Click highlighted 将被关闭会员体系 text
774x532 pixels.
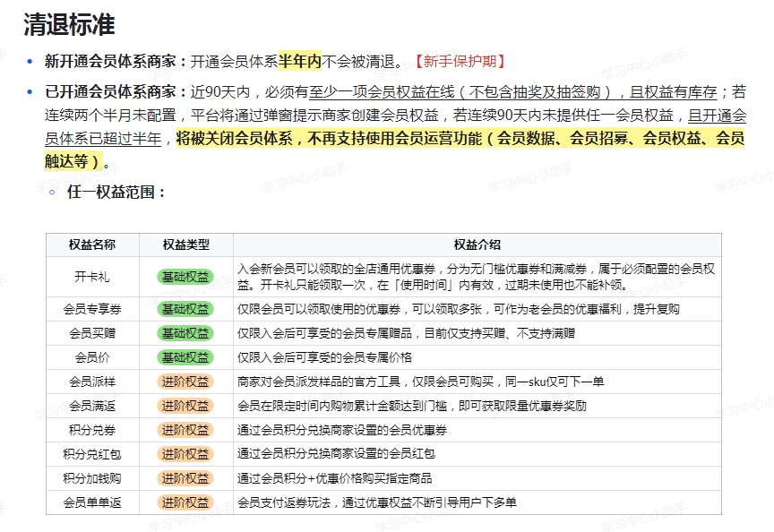click(x=235, y=138)
